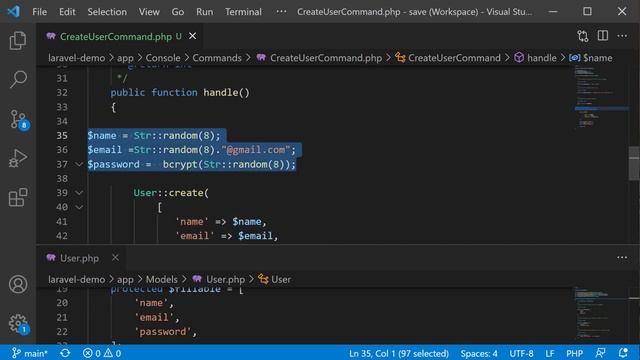Click feedback icon in status bar
The width and height of the screenshot is (640, 360).
pos(600,353)
